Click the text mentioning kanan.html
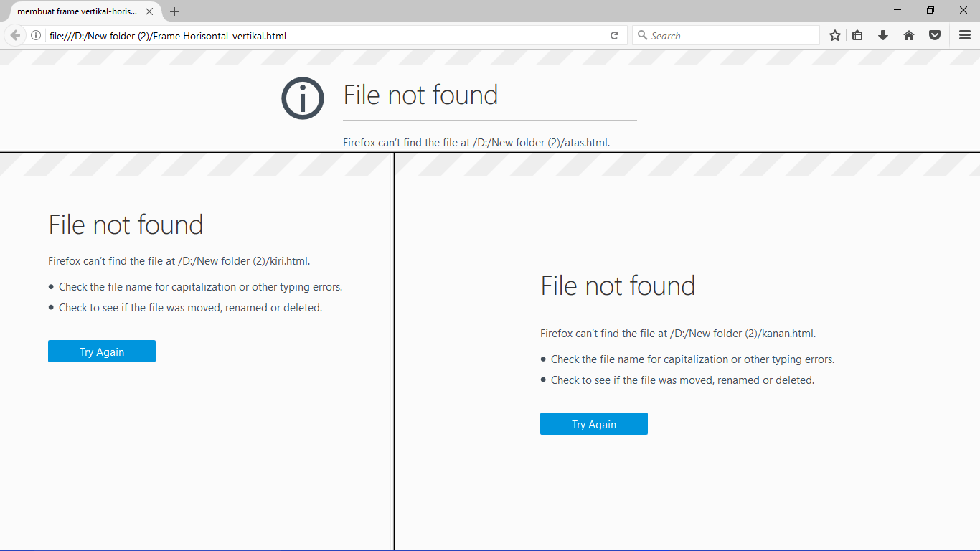 (678, 334)
